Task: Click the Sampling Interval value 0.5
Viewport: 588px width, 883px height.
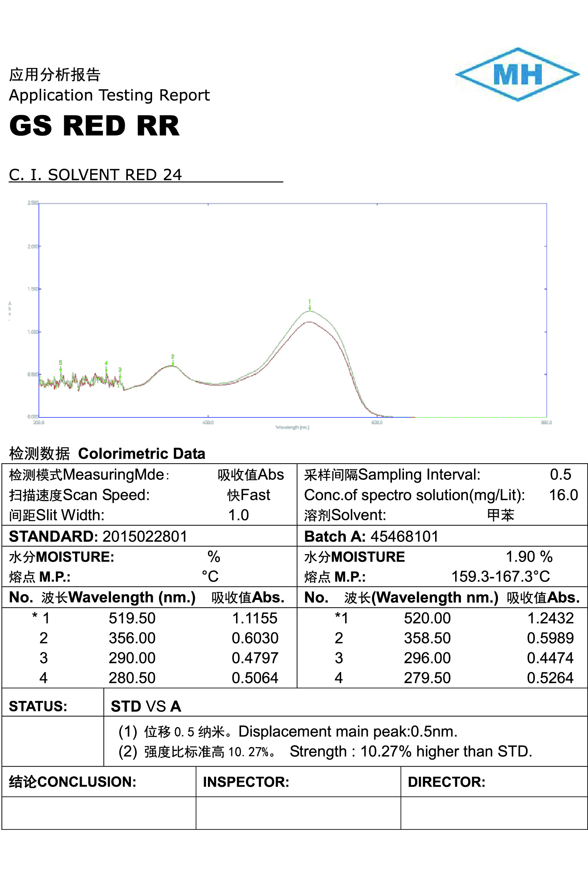Action: [x=560, y=474]
